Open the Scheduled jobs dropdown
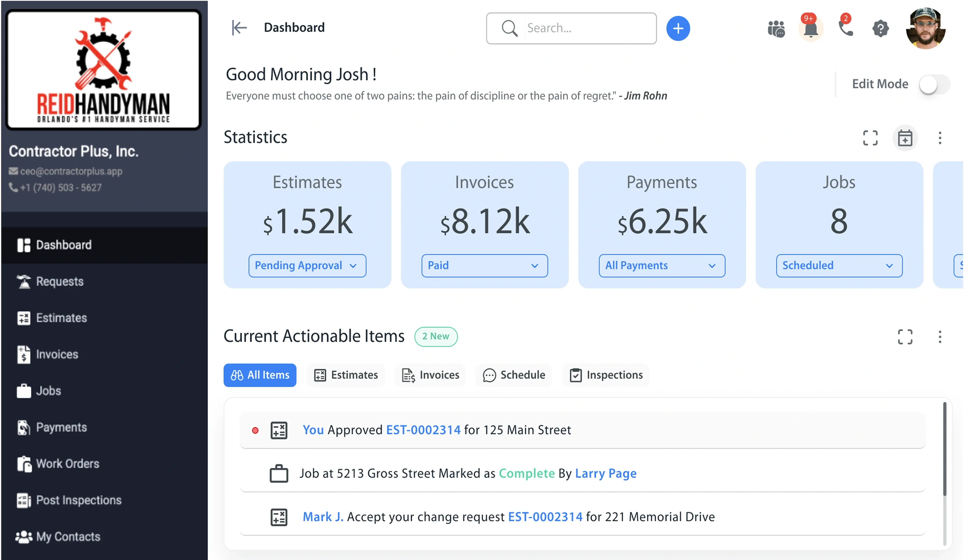 839,266
